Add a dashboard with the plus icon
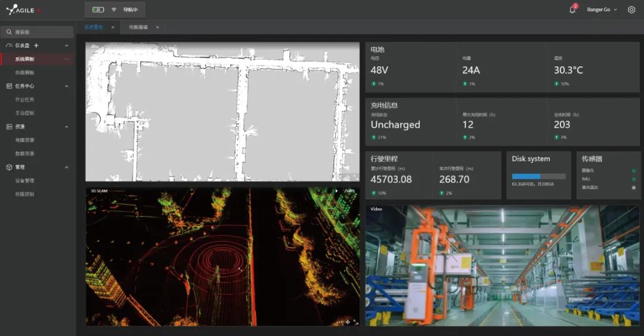This screenshot has width=644, height=336. tap(36, 45)
